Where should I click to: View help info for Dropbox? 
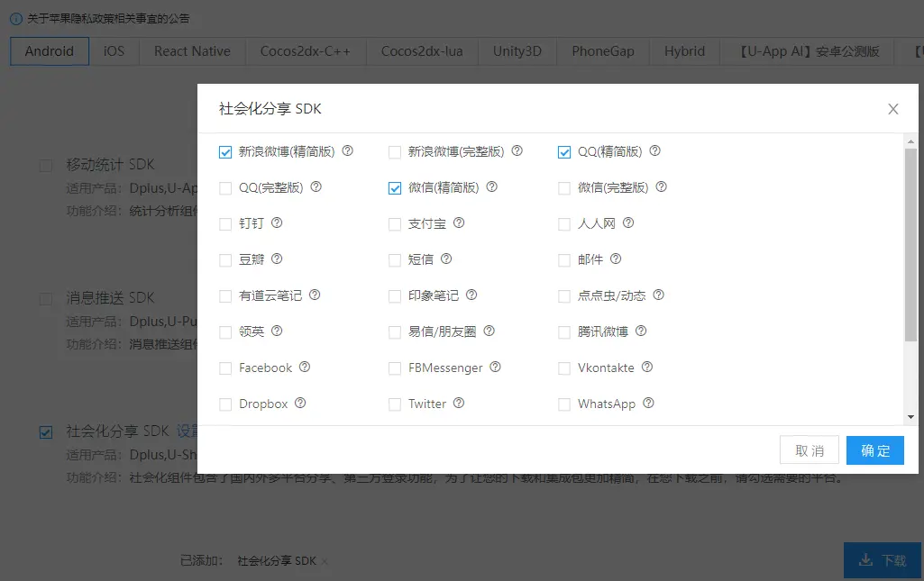click(x=300, y=403)
